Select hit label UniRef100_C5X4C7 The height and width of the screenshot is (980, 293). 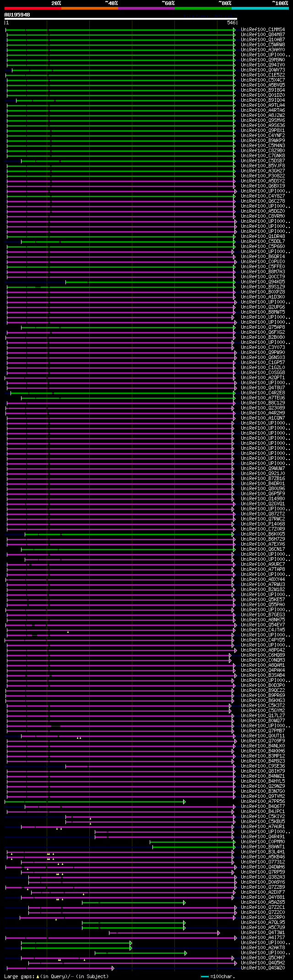(263, 80)
